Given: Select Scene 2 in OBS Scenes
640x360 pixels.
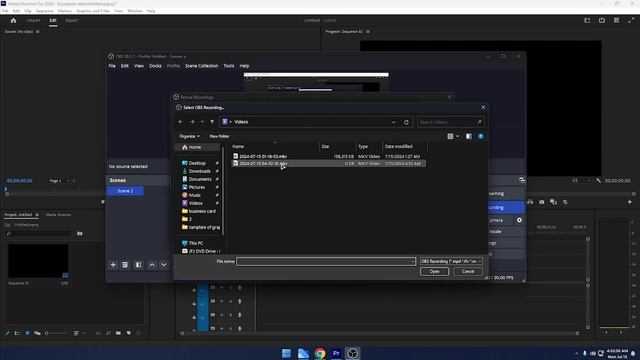Looking at the screenshot, I should click(125, 191).
